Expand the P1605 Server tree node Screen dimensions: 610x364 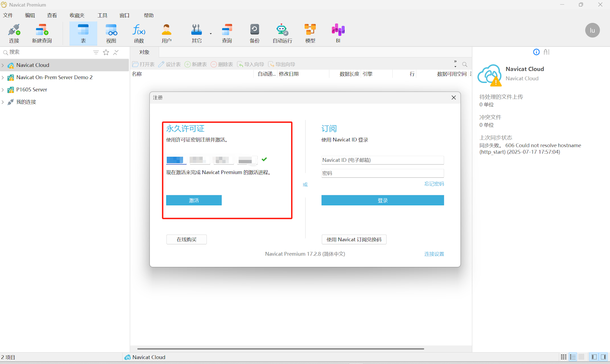3,90
